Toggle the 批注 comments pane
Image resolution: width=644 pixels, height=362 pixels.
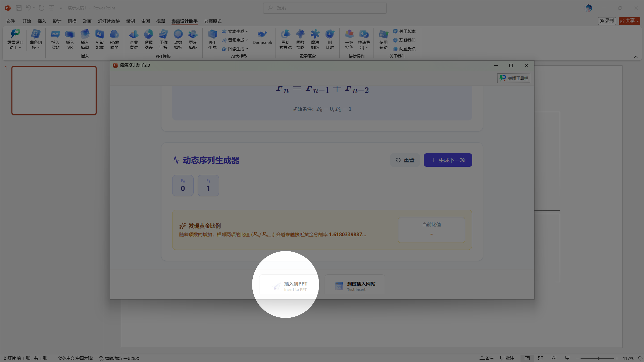point(507,358)
